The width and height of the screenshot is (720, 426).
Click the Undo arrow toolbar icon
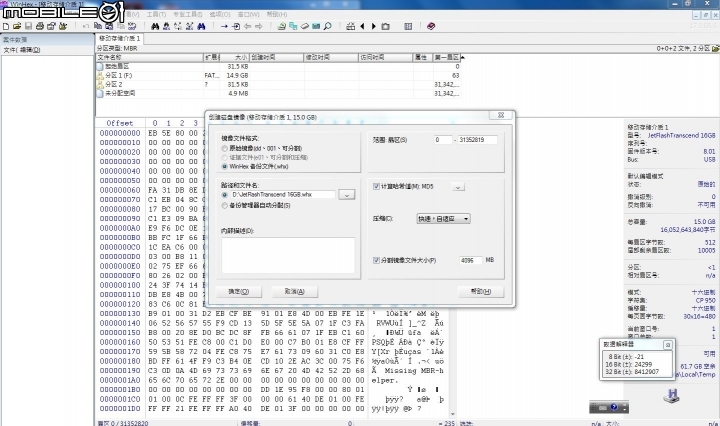click(86, 27)
